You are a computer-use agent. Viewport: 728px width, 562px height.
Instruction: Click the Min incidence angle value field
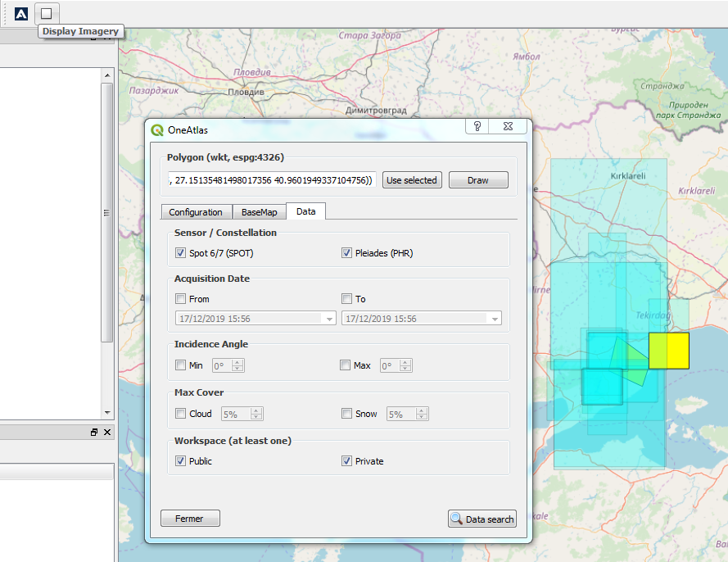pos(223,365)
